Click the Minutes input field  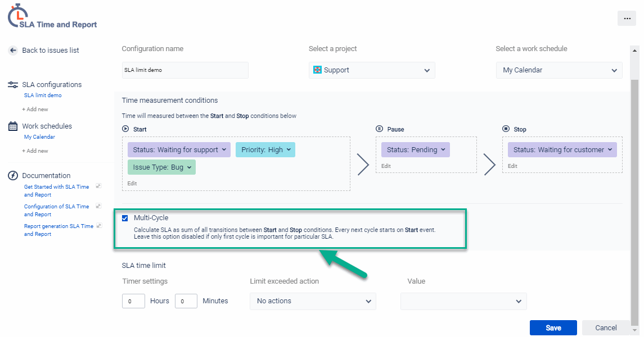[186, 301]
